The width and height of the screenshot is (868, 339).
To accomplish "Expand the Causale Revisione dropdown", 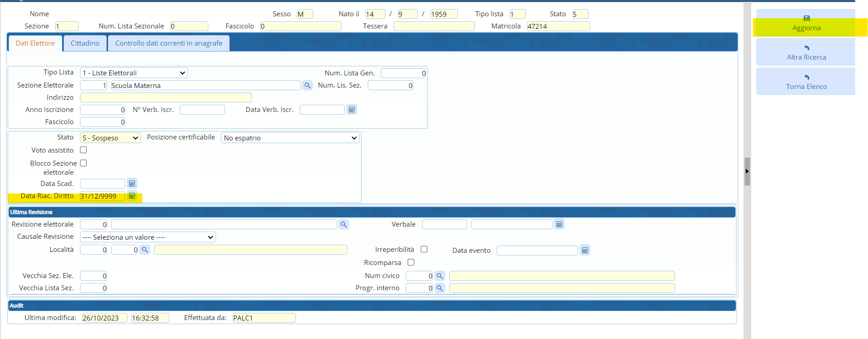I will point(148,237).
